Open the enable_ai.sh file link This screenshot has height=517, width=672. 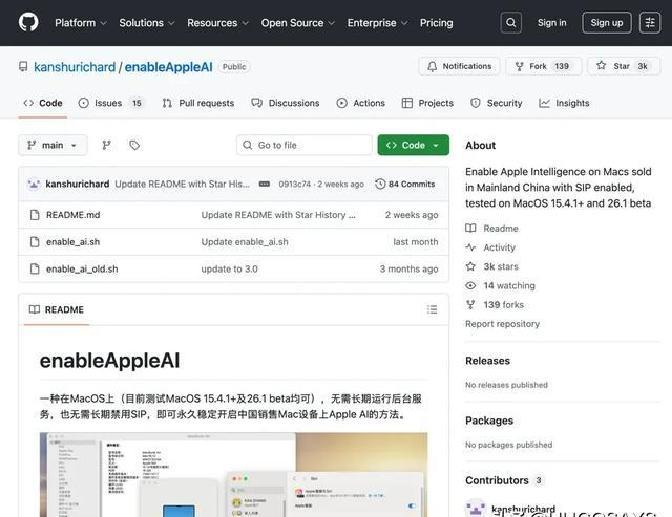click(x=73, y=242)
